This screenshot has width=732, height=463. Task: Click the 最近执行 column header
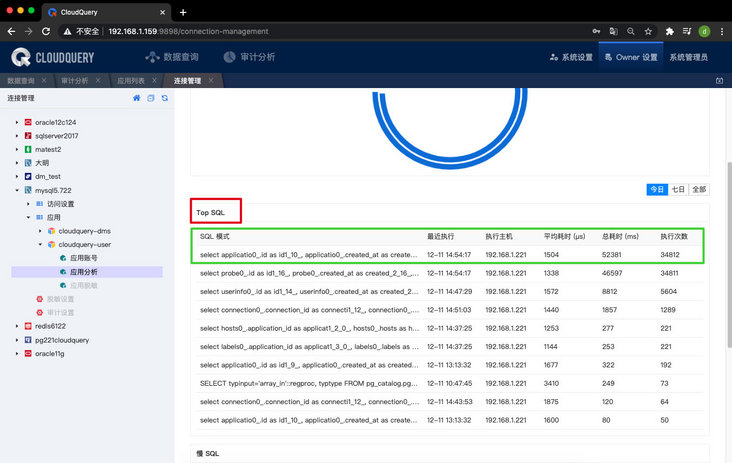[440, 236]
